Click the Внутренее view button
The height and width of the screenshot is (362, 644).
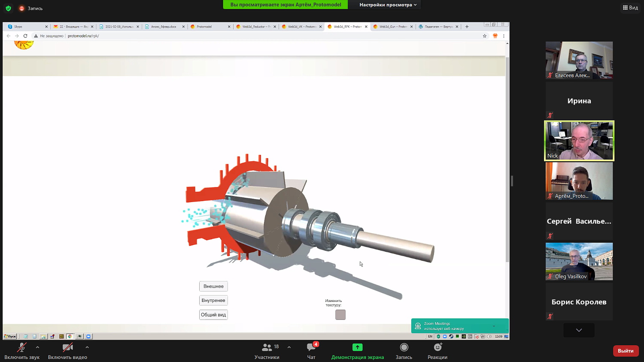pyautogui.click(x=213, y=300)
